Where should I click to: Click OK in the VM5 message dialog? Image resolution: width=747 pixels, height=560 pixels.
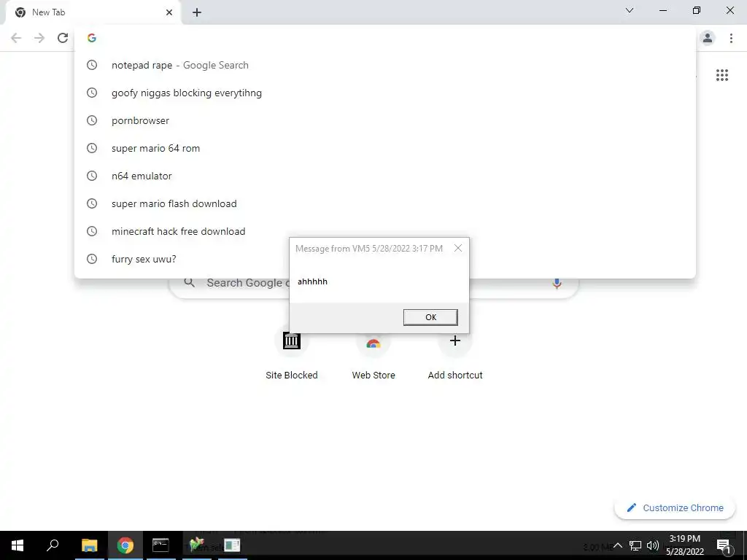tap(430, 317)
